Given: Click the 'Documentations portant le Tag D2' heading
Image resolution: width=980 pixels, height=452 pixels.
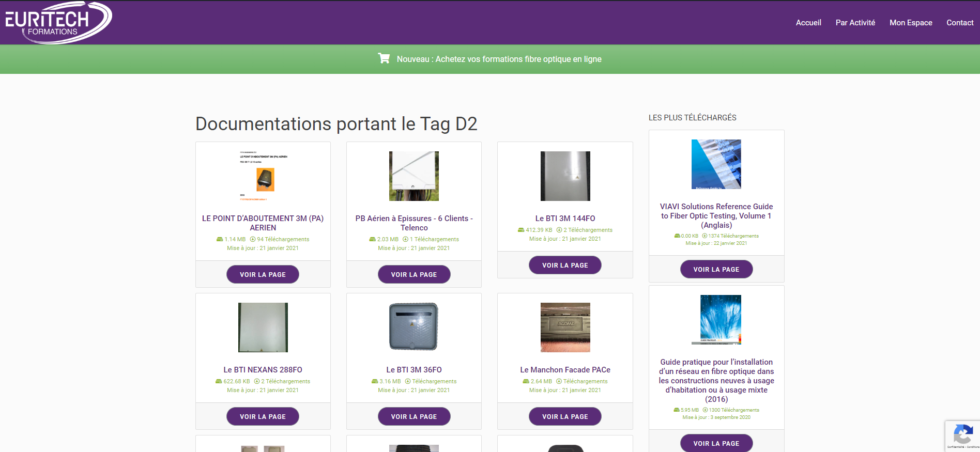Looking at the screenshot, I should coord(336,124).
